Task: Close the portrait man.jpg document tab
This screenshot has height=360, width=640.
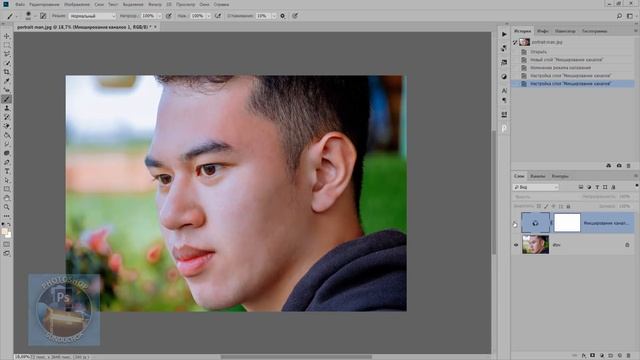Action: [x=155, y=27]
